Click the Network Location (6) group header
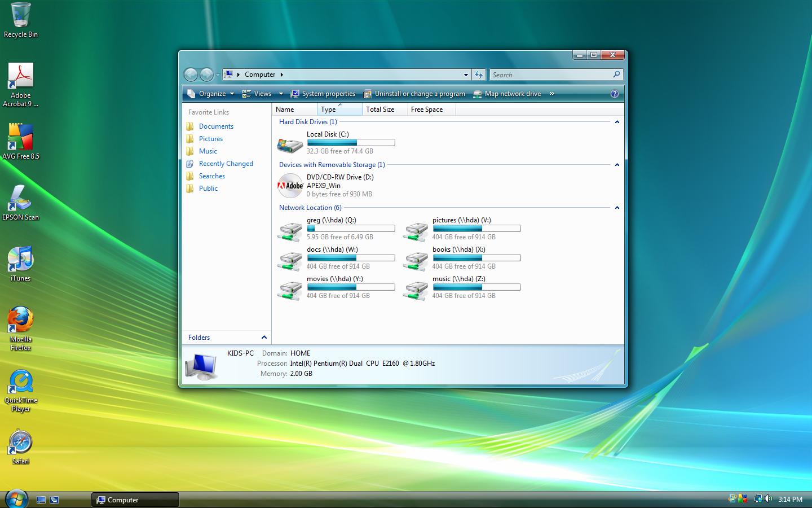The height and width of the screenshot is (508, 812). coord(310,208)
